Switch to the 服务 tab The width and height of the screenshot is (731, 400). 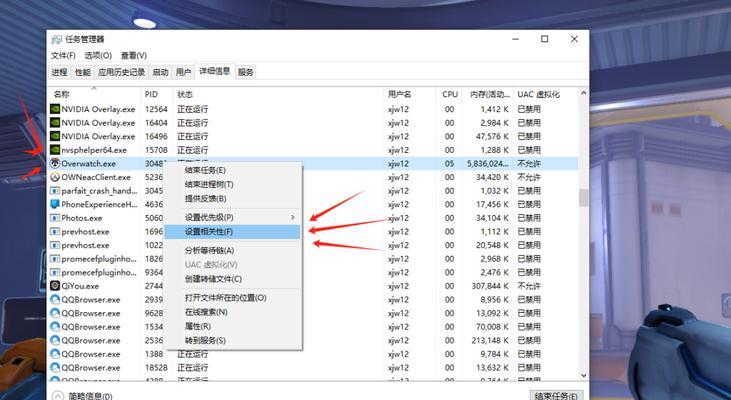[246, 72]
